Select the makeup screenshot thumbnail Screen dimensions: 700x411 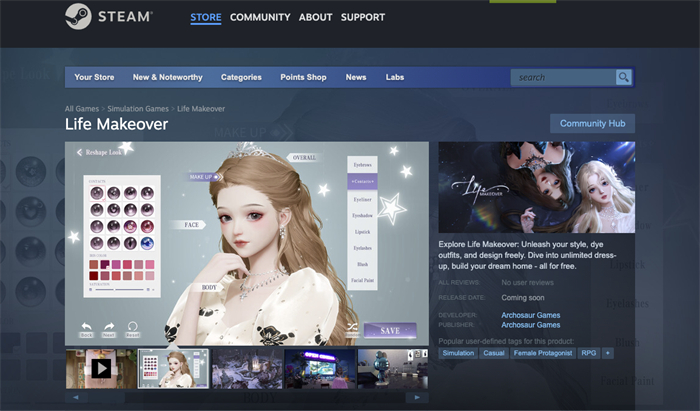(173, 369)
